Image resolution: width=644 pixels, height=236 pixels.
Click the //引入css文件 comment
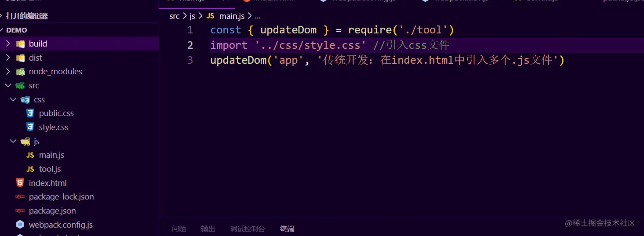point(411,45)
